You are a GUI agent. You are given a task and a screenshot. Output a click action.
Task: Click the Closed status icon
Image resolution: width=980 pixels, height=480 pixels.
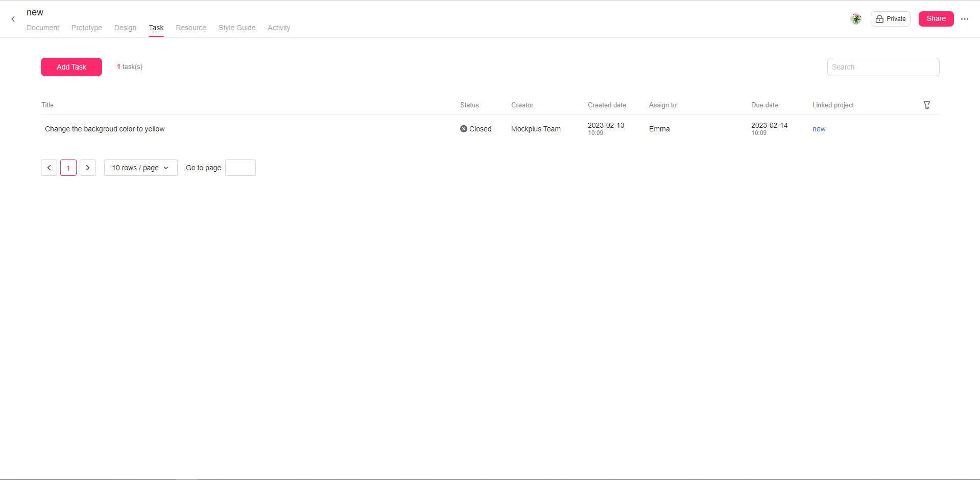click(464, 129)
